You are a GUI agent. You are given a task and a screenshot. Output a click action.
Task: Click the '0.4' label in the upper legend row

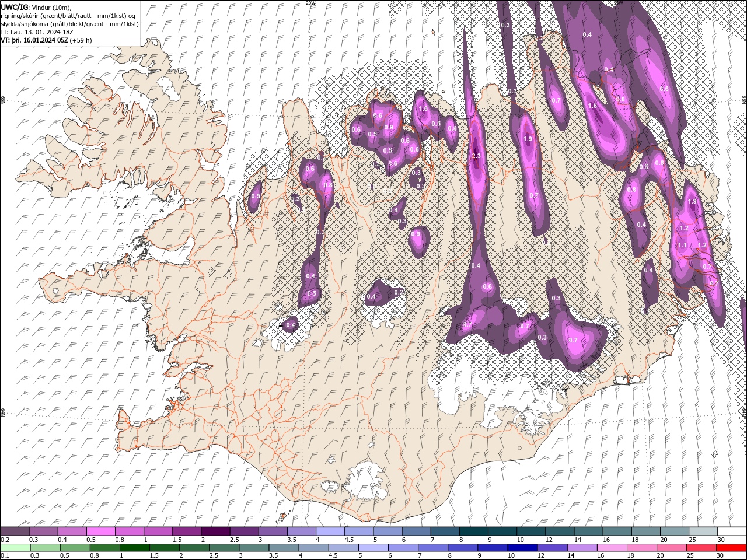coord(62,540)
